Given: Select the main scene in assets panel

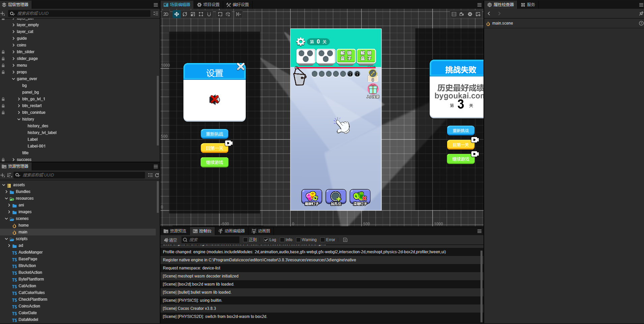Looking at the screenshot, I should coord(23,232).
